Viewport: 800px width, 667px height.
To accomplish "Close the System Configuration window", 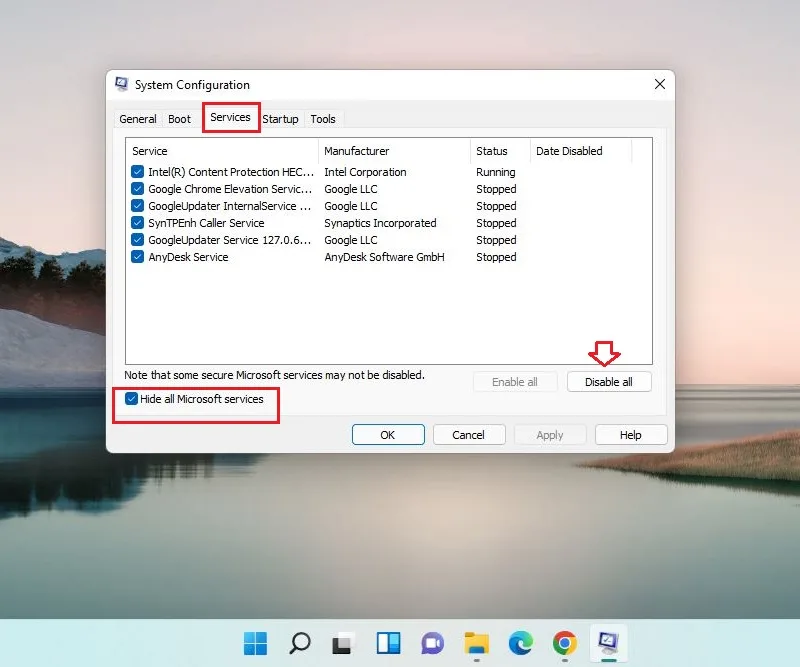I will (x=660, y=84).
